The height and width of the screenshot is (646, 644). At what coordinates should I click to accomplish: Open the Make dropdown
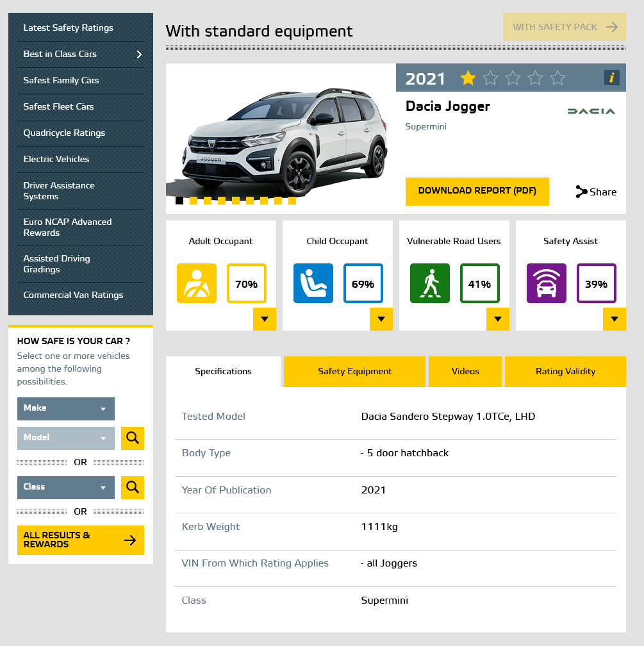coord(66,409)
